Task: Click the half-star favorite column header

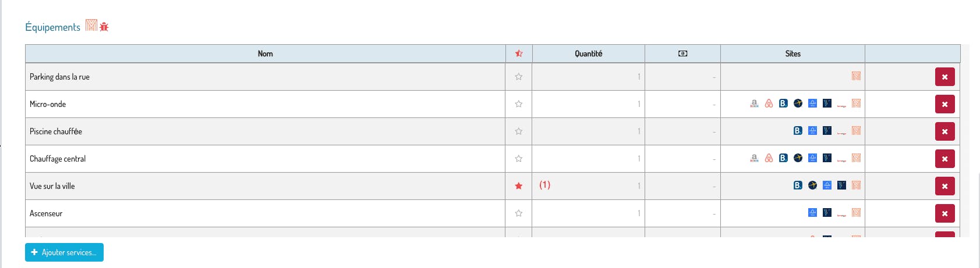Action: tap(519, 53)
